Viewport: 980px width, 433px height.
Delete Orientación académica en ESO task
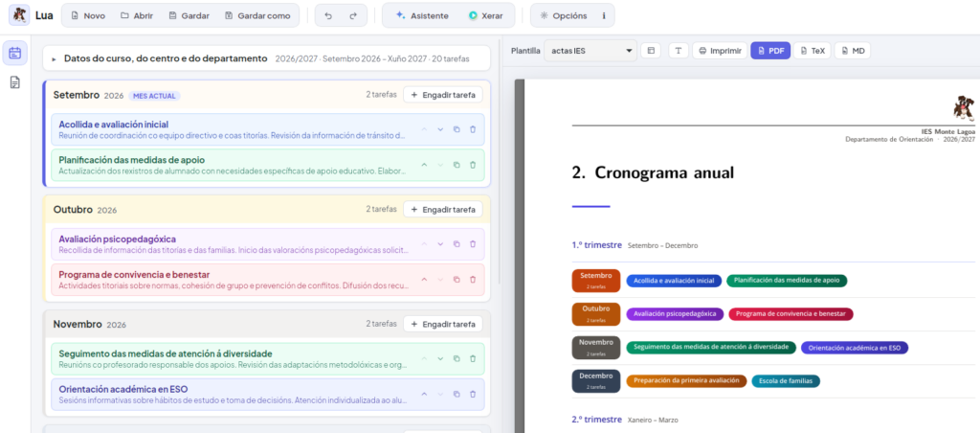click(x=473, y=395)
